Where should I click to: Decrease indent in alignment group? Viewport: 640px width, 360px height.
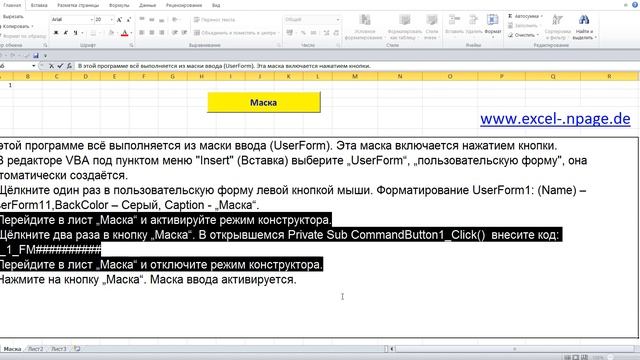coord(175,33)
